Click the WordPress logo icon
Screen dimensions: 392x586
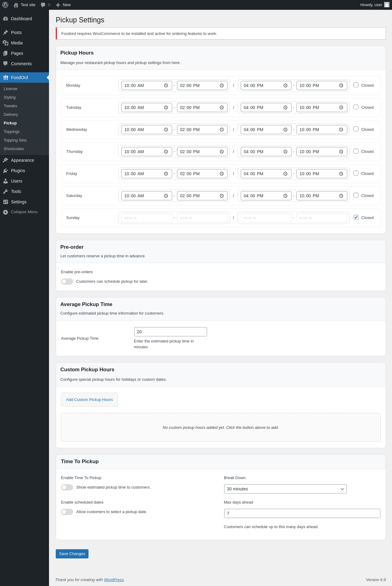pos(5,5)
